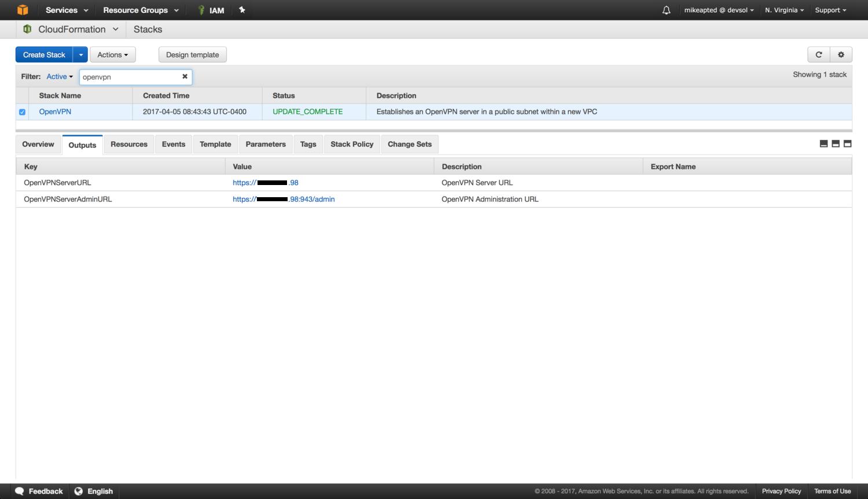Open the settings gear icon button
The height and width of the screenshot is (499, 868).
[841, 54]
